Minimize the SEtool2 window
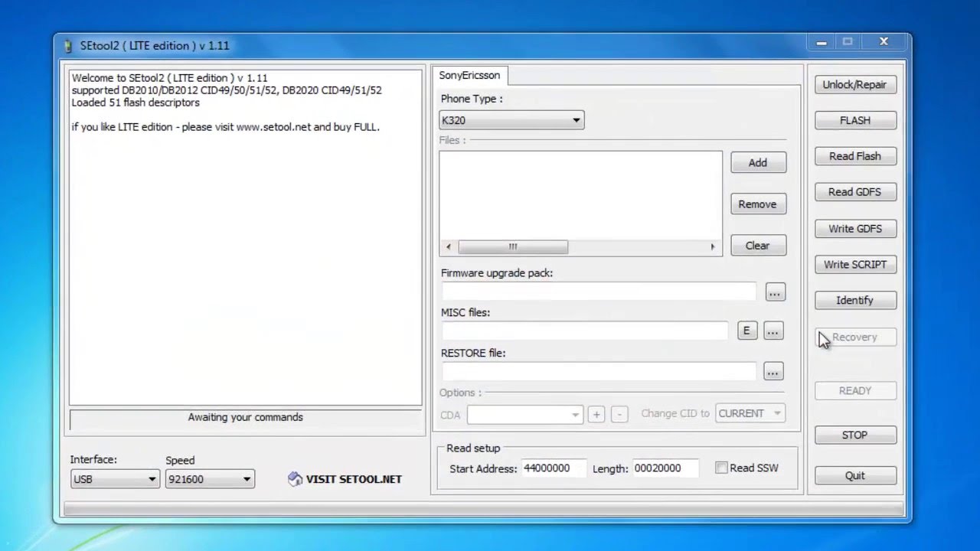 (822, 43)
